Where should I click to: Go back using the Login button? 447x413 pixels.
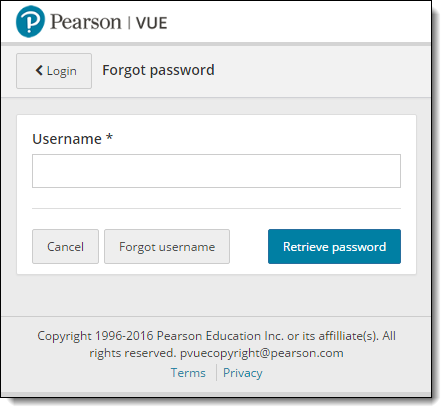click(x=54, y=71)
